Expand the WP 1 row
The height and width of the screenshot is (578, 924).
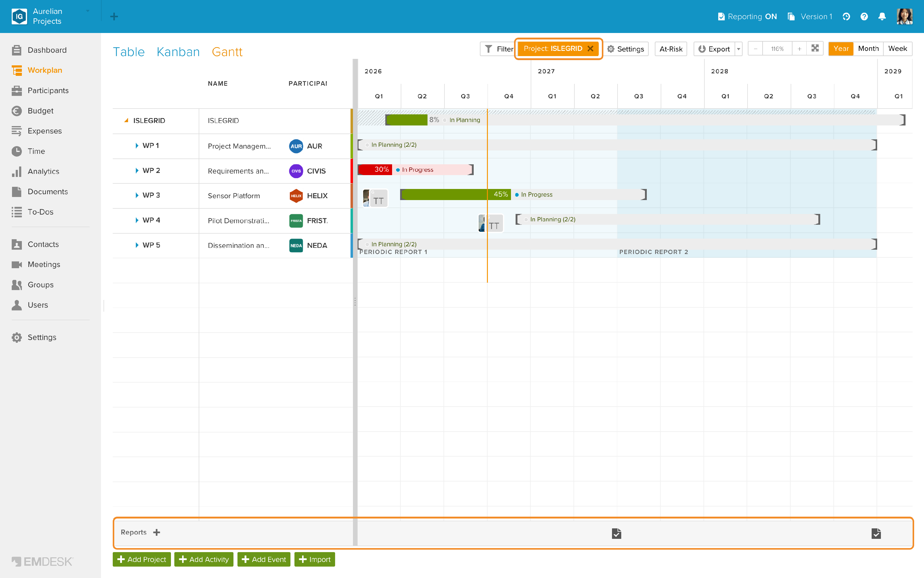tap(137, 146)
